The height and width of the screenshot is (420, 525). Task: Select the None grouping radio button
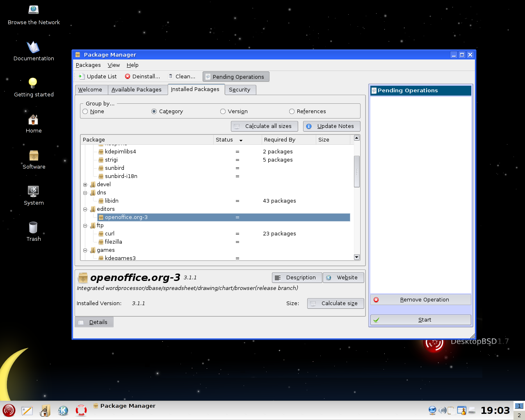click(x=85, y=112)
